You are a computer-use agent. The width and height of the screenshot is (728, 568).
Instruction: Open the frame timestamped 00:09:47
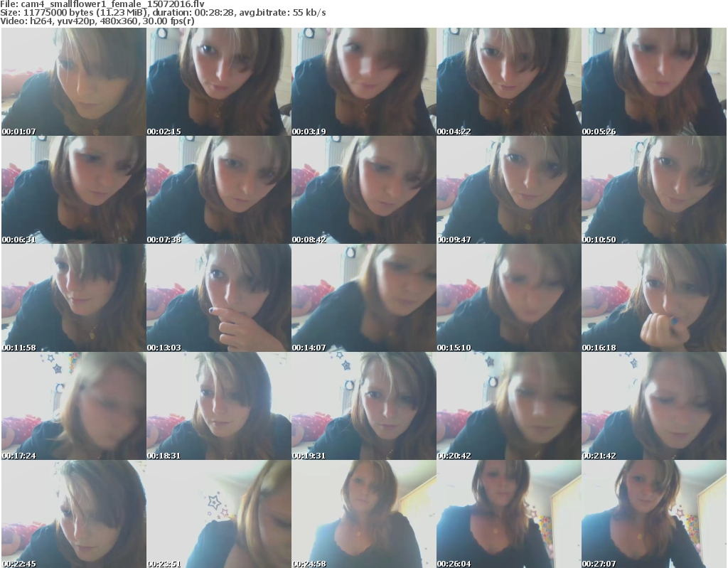click(509, 190)
